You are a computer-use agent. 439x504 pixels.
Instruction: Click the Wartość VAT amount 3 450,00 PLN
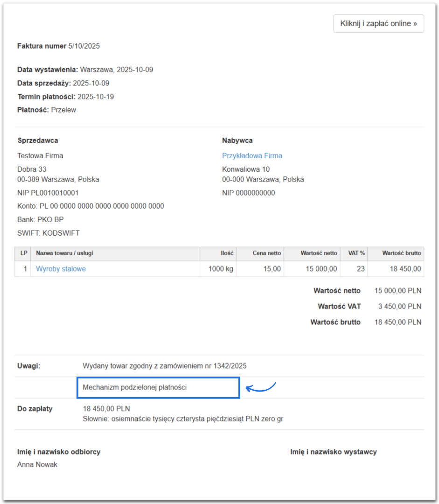[x=397, y=307]
